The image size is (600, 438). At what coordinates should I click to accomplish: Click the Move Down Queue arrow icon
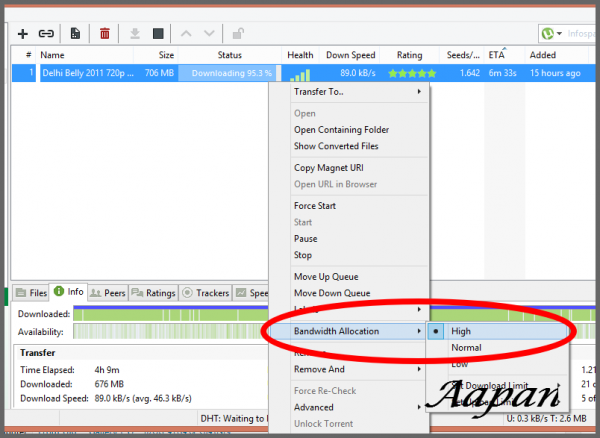point(209,34)
